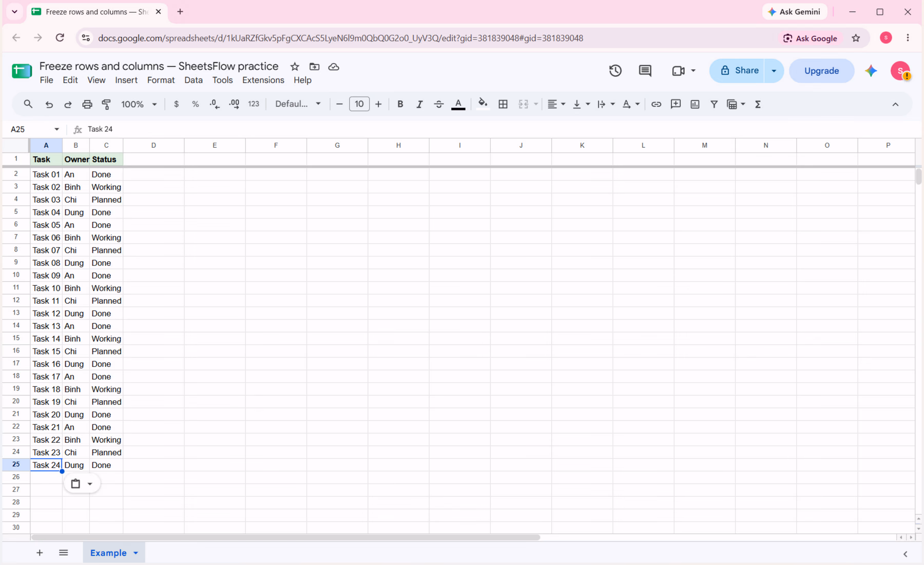
Task: Open vertical align dropdown
Action: (581, 104)
